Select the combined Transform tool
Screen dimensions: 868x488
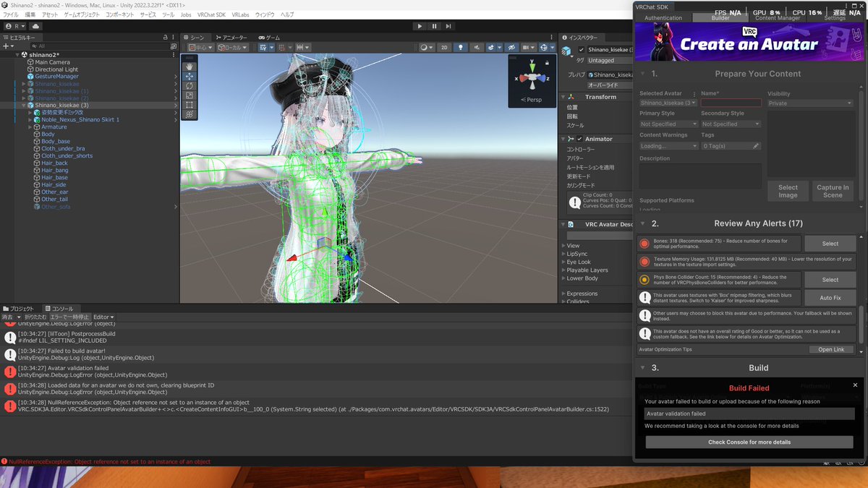(x=190, y=114)
